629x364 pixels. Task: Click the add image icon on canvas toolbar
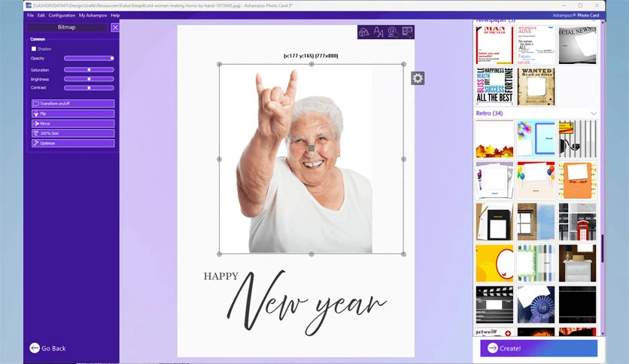[x=407, y=32]
